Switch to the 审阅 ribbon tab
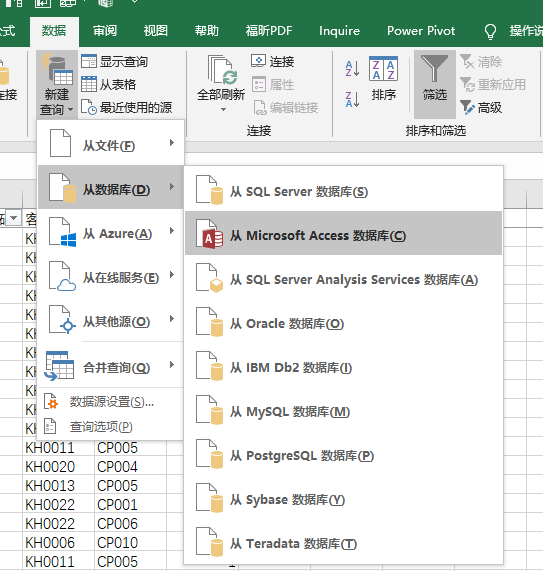This screenshot has height=571, width=543. coord(105,31)
